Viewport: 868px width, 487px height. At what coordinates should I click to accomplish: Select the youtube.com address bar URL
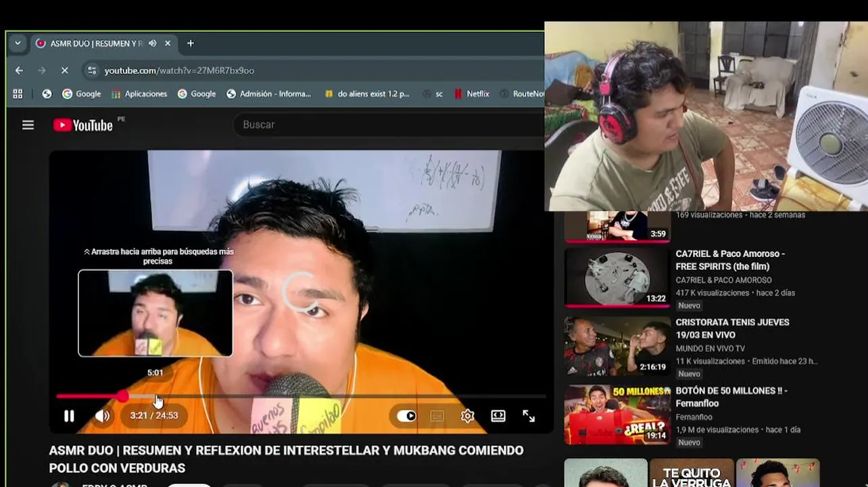click(x=179, y=70)
